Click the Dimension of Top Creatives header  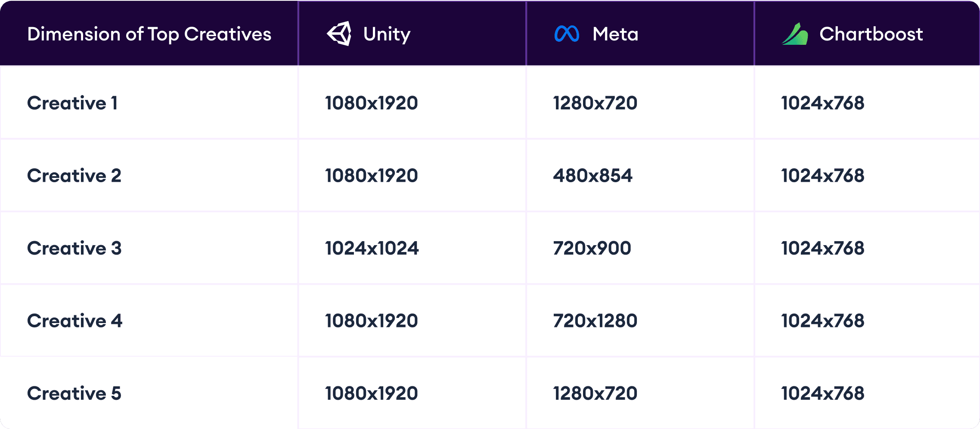point(149,34)
